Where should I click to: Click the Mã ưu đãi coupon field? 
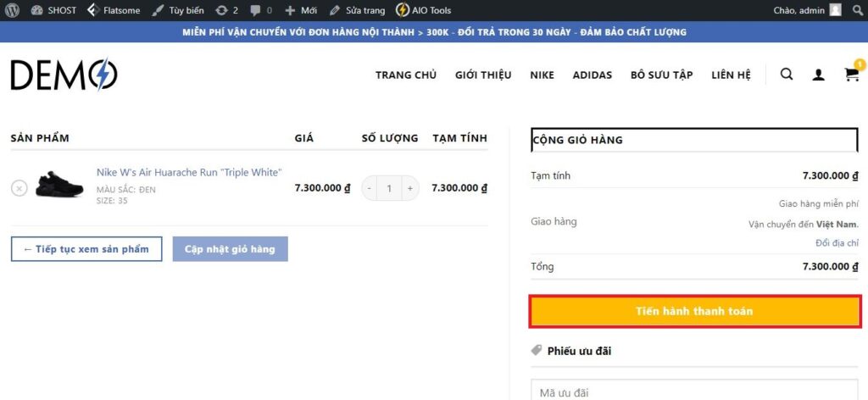pos(695,392)
